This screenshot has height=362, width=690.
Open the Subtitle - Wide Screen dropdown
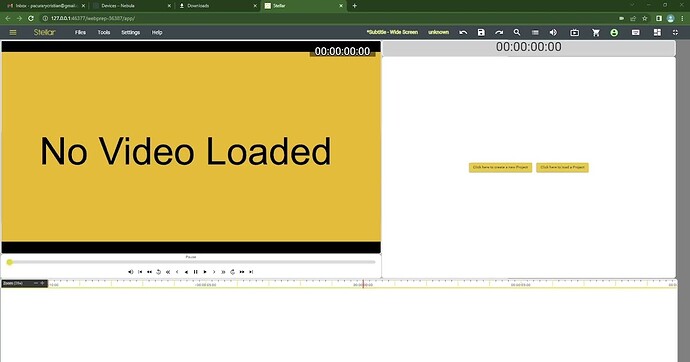[392, 32]
